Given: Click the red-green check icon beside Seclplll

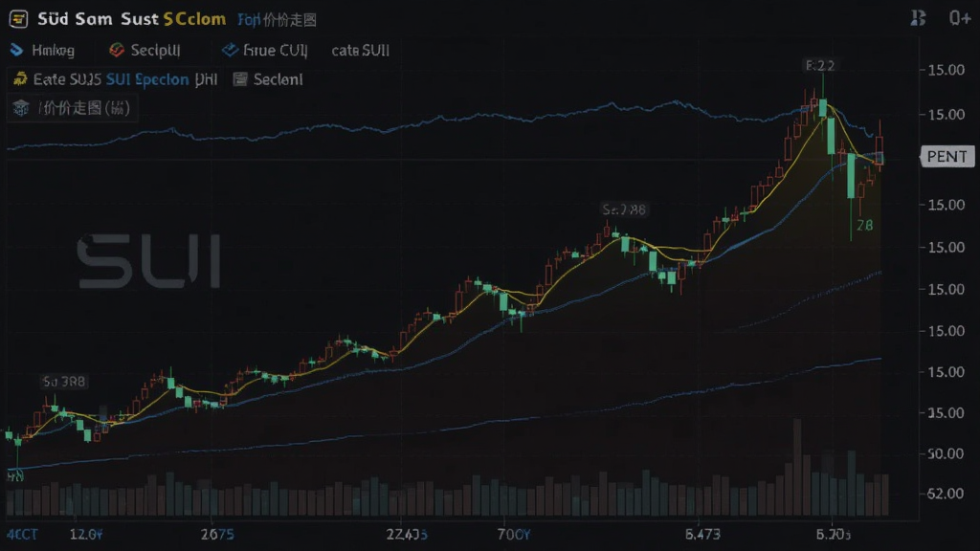Looking at the screenshot, I should tap(116, 50).
